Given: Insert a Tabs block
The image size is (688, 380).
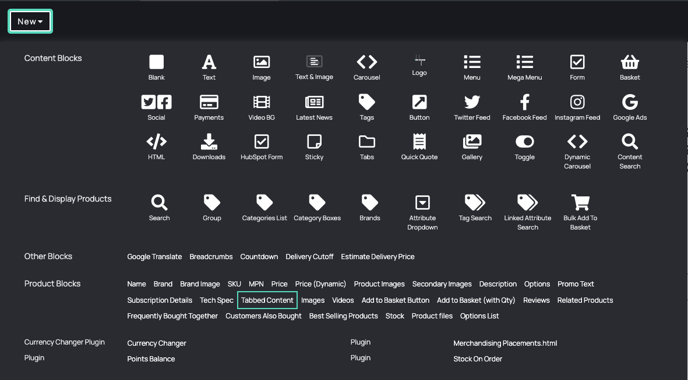Looking at the screenshot, I should point(367,147).
